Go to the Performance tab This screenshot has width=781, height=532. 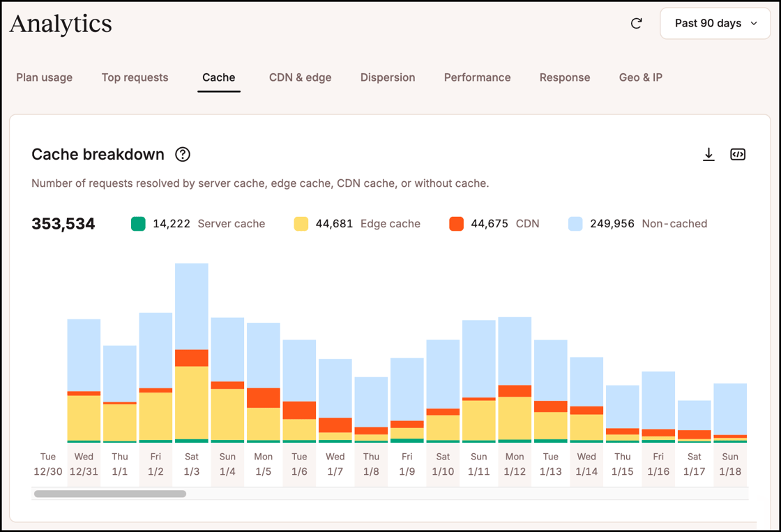[x=477, y=77]
